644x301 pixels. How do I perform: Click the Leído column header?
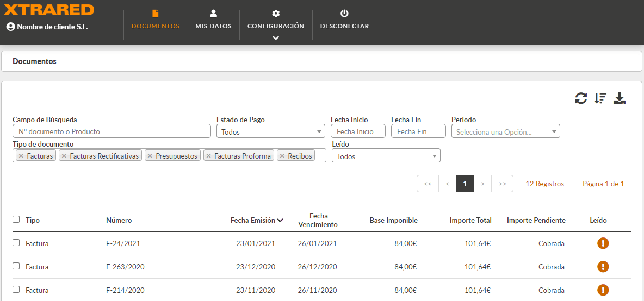point(598,220)
